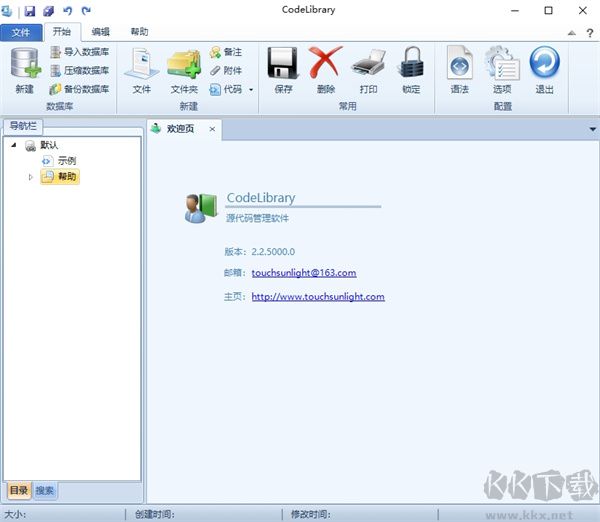Switch to the 编辑 ribbon tab
The width and height of the screenshot is (600, 522).
pyautogui.click(x=101, y=32)
